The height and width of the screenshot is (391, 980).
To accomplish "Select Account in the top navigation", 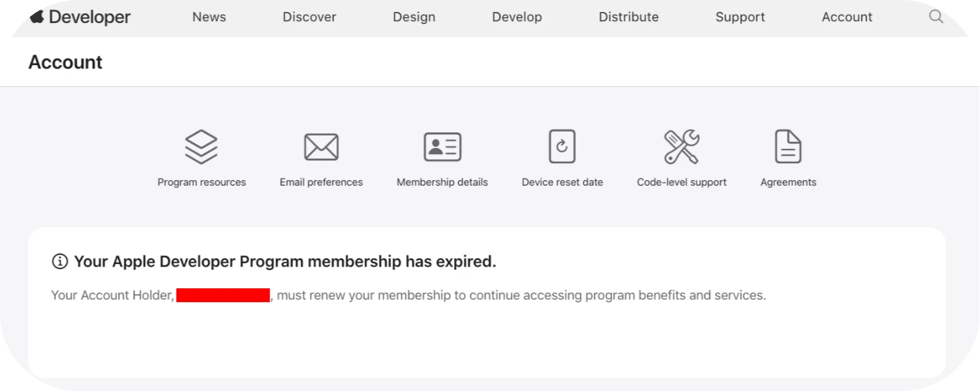I will [847, 17].
